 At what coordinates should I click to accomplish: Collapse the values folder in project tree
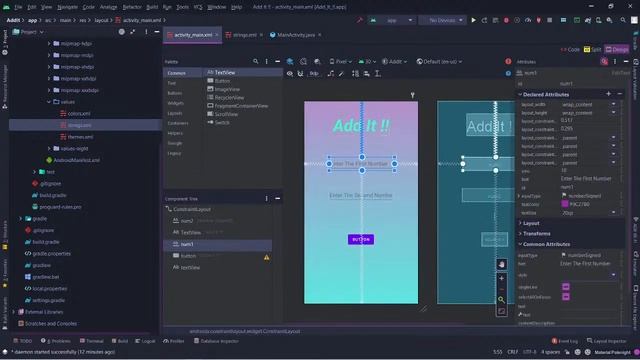click(x=49, y=102)
